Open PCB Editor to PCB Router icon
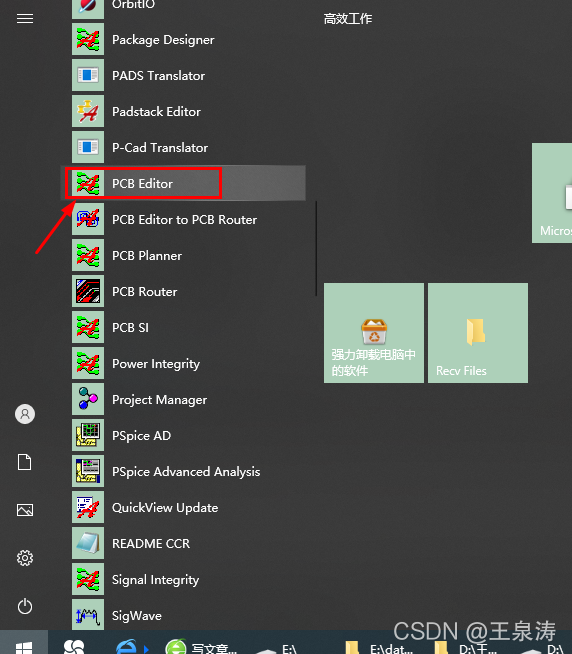Viewport: 572px width, 654px height. pos(88,219)
